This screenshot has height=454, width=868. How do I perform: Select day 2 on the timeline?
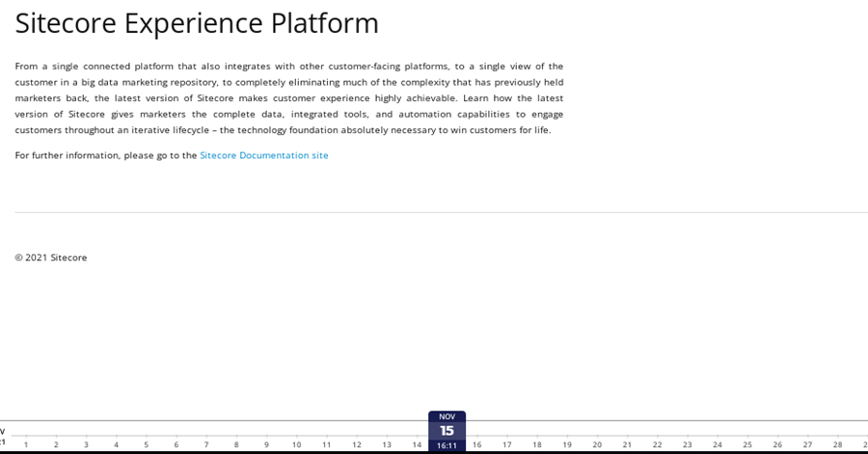click(56, 444)
